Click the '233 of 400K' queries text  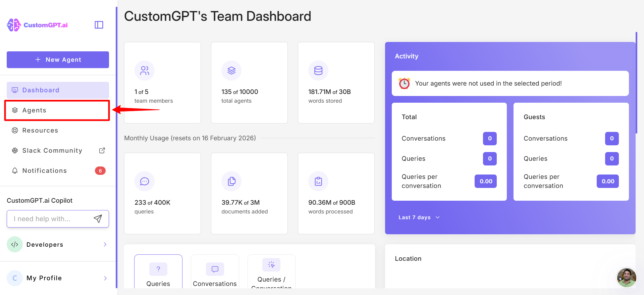point(153,203)
